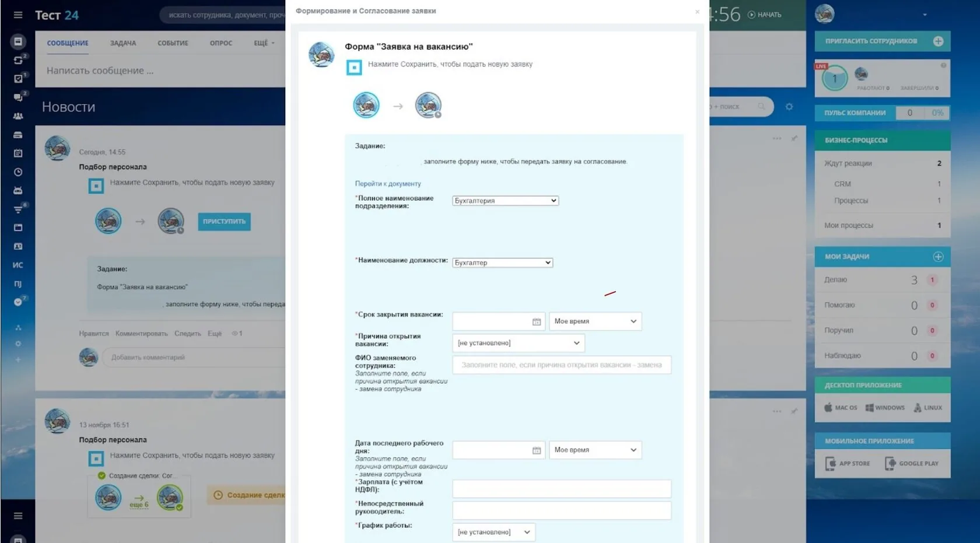
Task: Switch to the Задача tab
Action: click(123, 43)
